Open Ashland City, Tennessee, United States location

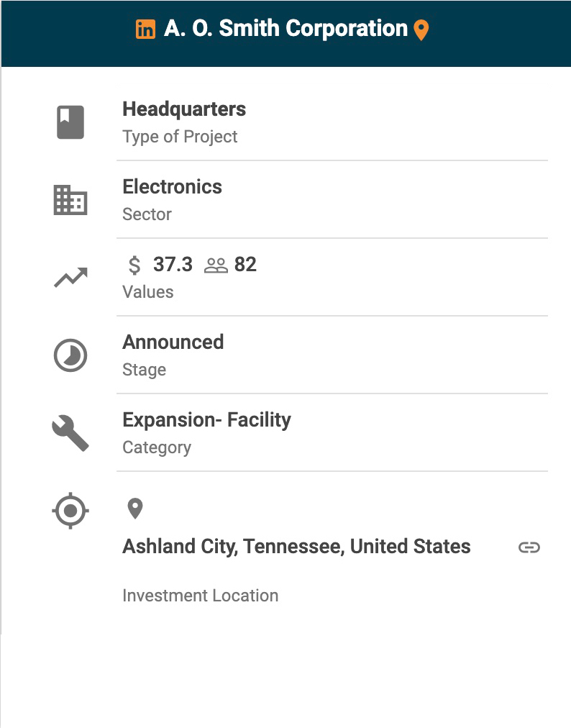[x=296, y=547]
